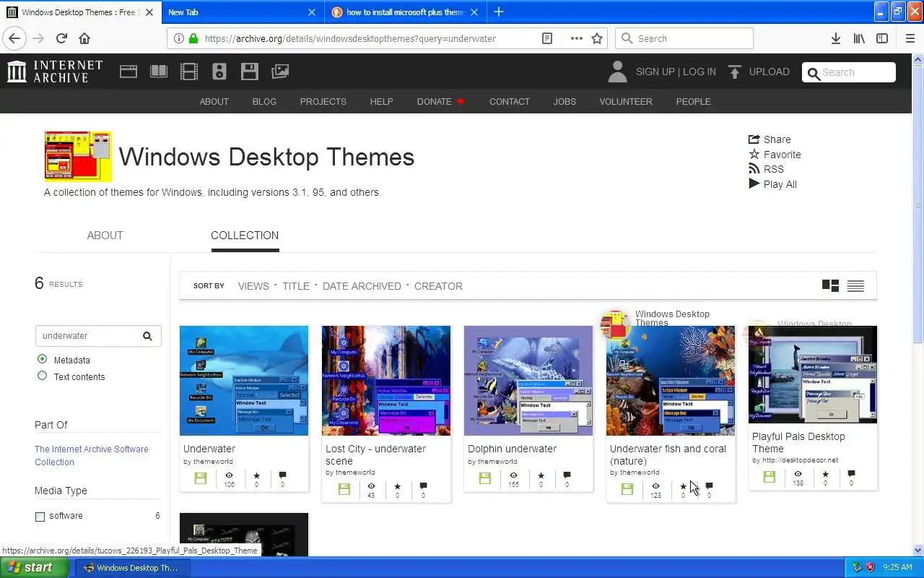924x578 pixels.
Task: Click the Upload arrow icon
Action: tap(735, 72)
